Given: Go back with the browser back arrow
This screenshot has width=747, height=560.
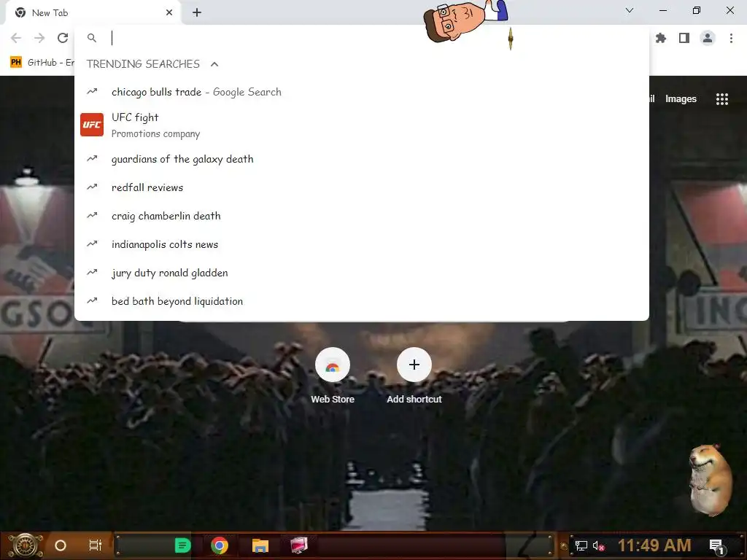Looking at the screenshot, I should coord(16,38).
